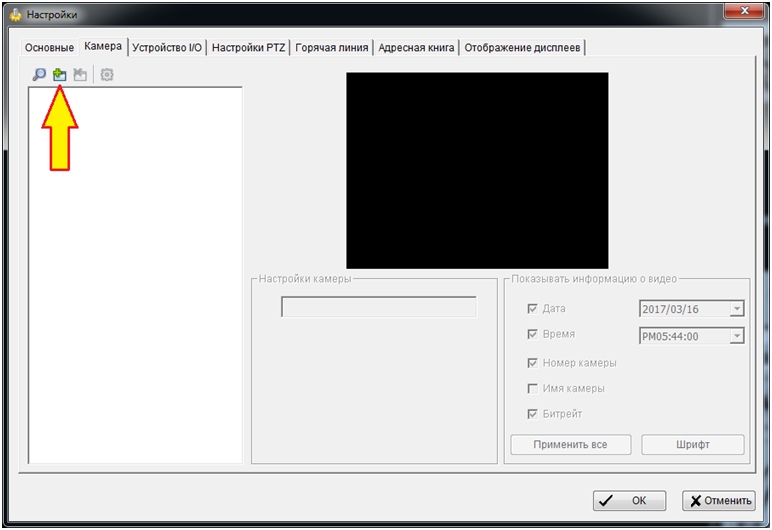This screenshot has width=772, height=530.
Task: Expand the time format dropdown PM05:44:00
Action: click(x=737, y=337)
